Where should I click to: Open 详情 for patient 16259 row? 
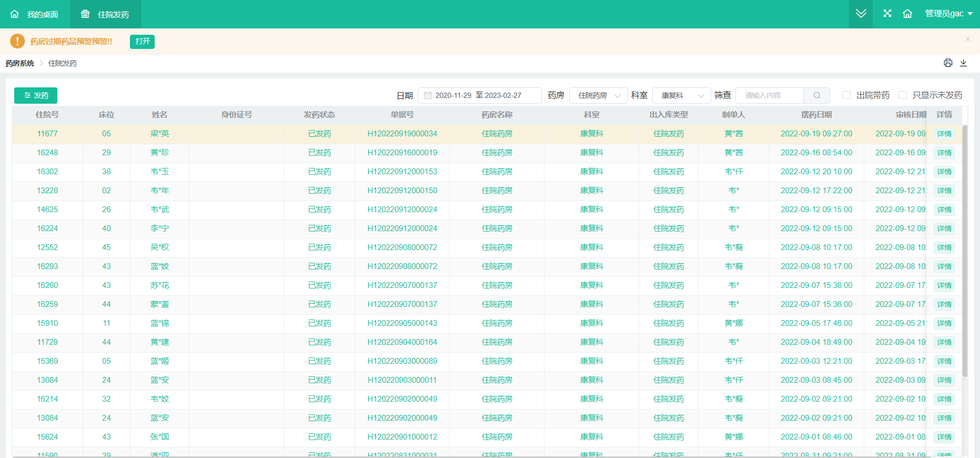(x=944, y=304)
